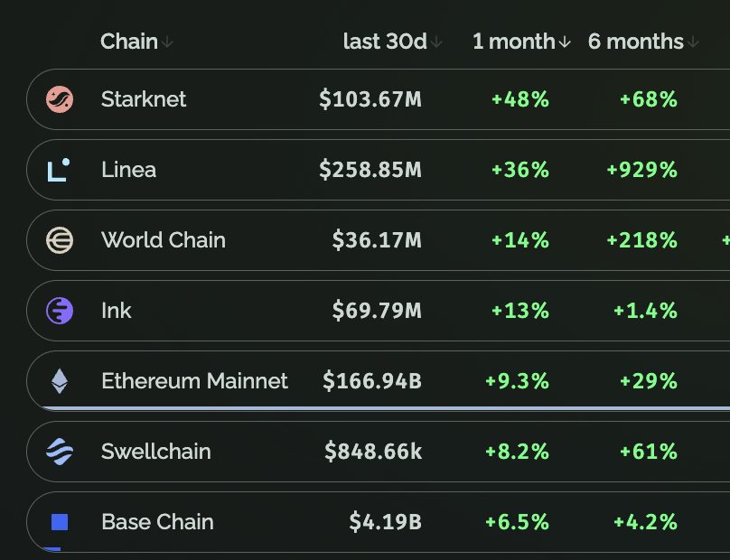The image size is (730, 560).
Task: Click the Swellchain logo icon
Action: click(60, 452)
